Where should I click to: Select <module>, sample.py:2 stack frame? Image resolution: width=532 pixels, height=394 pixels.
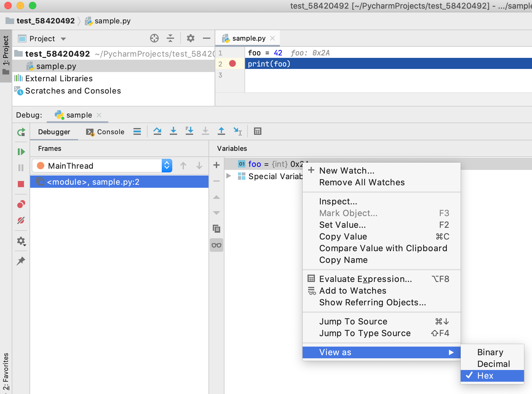coord(119,182)
